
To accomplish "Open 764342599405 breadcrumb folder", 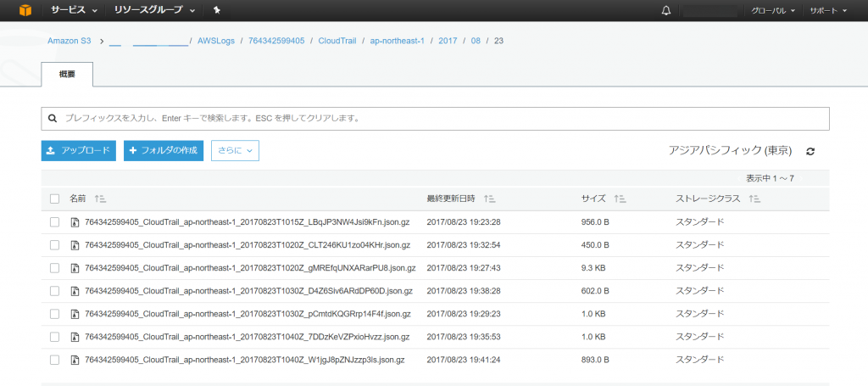I will (x=276, y=41).
